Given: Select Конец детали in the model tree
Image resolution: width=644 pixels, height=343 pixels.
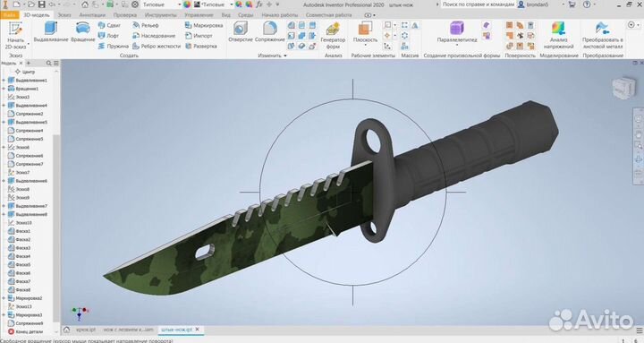Looking at the screenshot, I should tap(25, 331).
